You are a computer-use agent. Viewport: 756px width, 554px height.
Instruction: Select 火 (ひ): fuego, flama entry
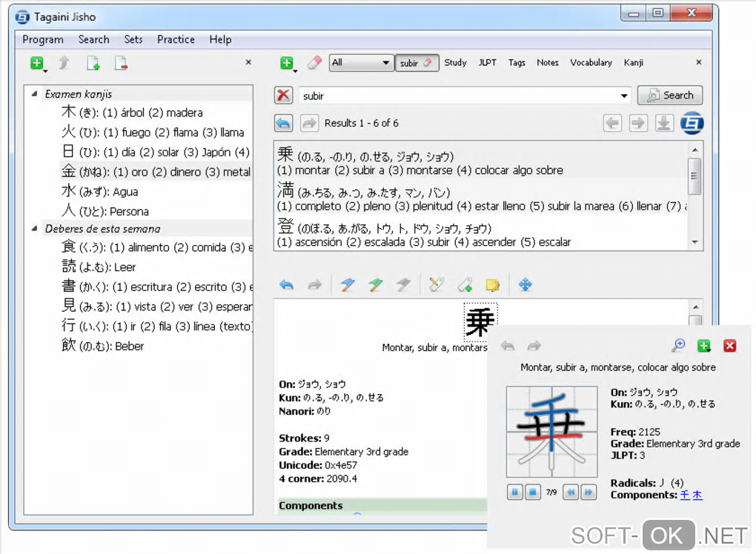pyautogui.click(x=153, y=132)
